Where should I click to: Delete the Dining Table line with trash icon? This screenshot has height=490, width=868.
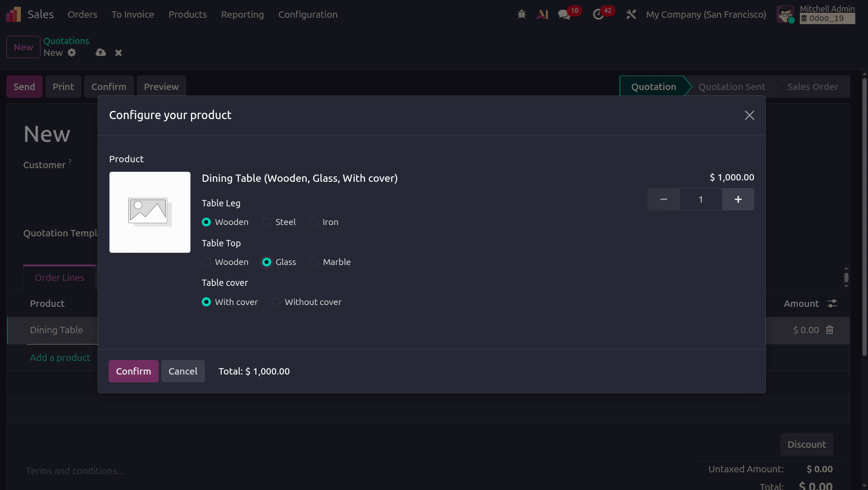pos(830,330)
